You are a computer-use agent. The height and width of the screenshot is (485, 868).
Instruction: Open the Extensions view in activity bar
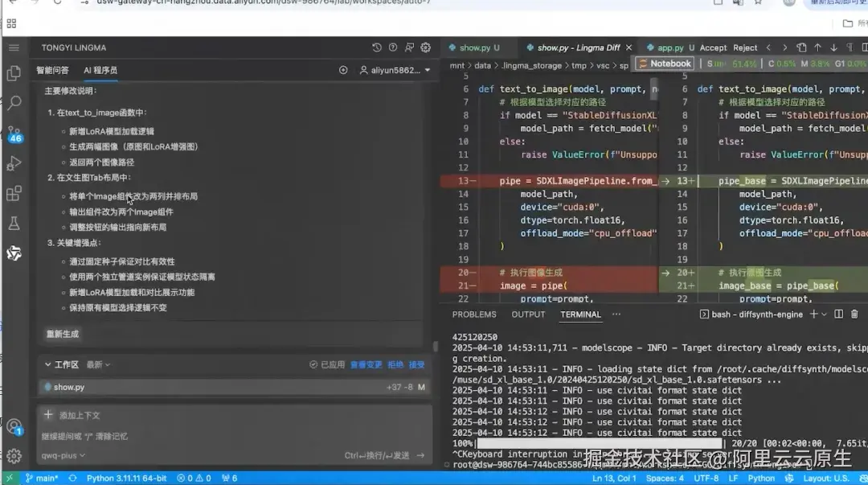point(14,194)
